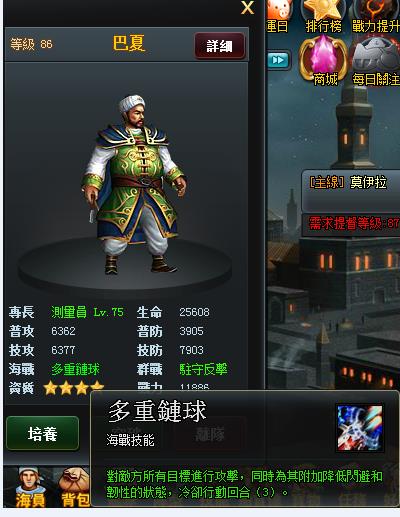Open the 海員 crew icon
400x517 pixels.
coord(30,487)
